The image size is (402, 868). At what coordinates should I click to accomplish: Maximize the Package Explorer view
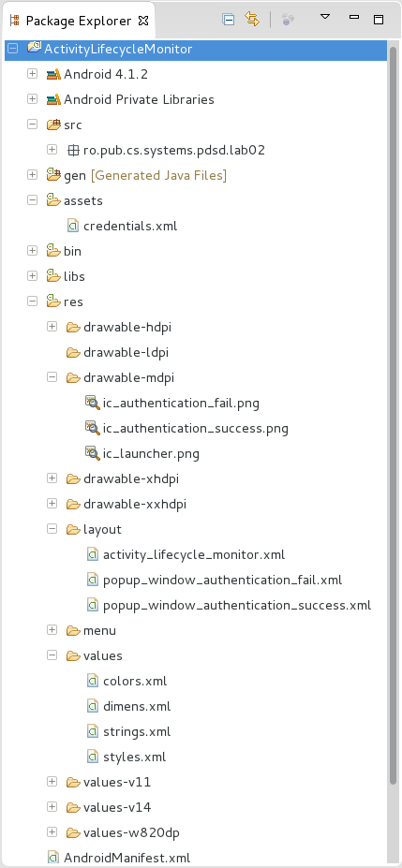[x=379, y=20]
